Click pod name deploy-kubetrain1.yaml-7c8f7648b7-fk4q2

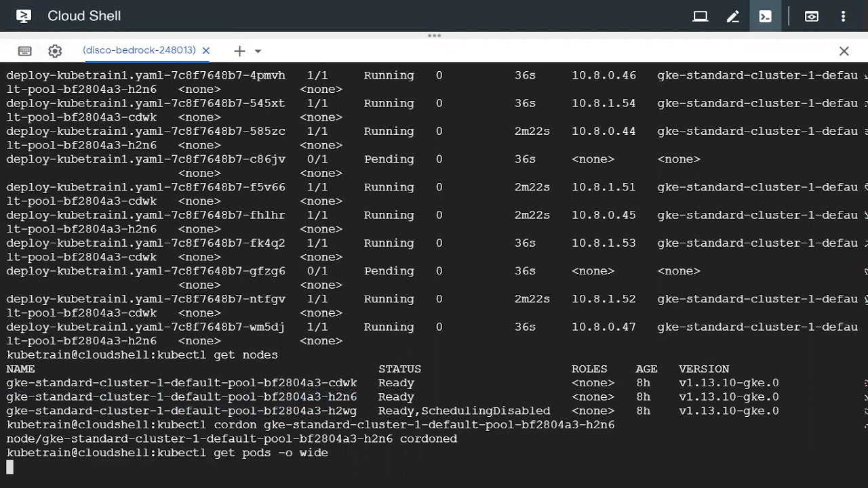146,243
